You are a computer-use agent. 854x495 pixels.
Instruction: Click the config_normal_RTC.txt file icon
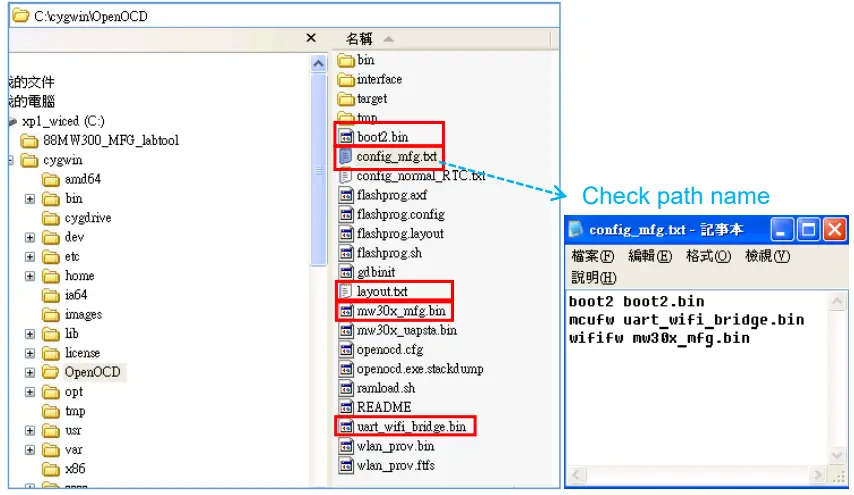[345, 176]
